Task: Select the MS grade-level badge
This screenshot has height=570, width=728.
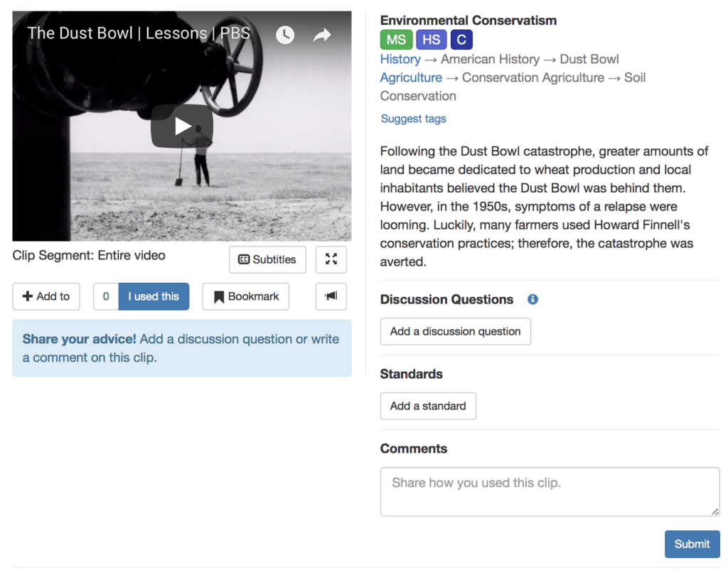Action: point(396,40)
